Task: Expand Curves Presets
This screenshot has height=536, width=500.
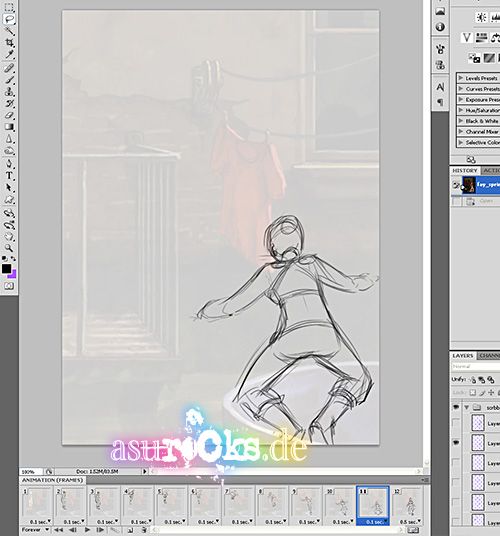Action: point(460,89)
